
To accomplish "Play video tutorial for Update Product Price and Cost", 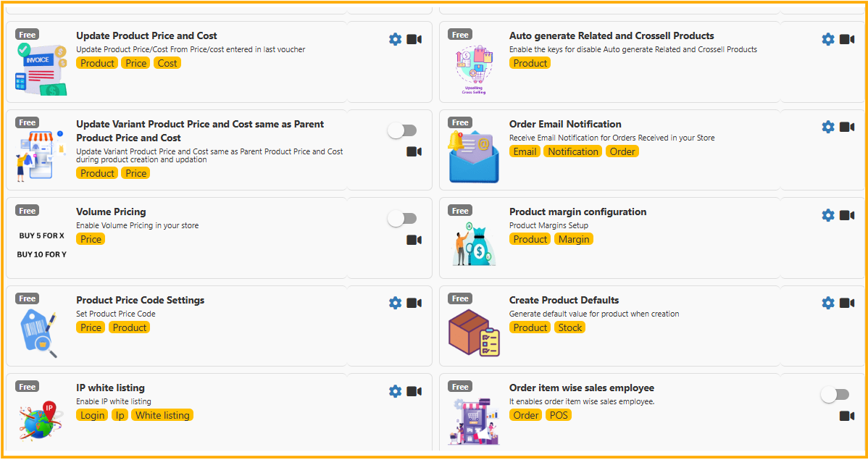I will pos(414,39).
